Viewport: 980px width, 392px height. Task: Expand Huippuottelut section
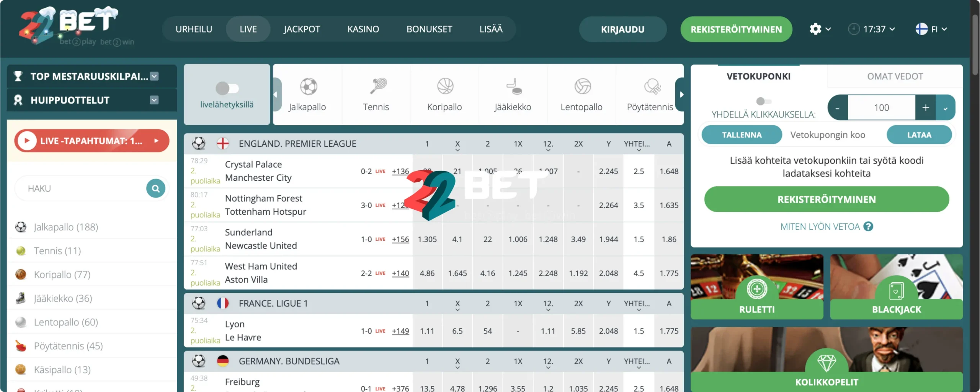154,100
